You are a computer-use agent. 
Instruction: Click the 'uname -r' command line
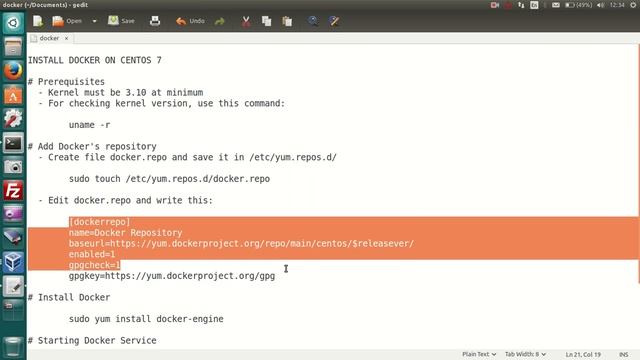pyautogui.click(x=89, y=125)
